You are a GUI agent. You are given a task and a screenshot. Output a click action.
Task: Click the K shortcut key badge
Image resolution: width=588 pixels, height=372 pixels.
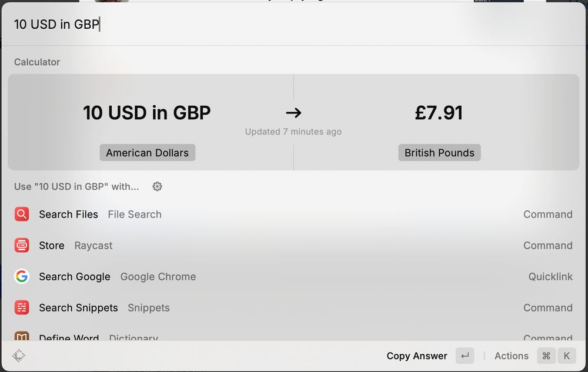567,356
